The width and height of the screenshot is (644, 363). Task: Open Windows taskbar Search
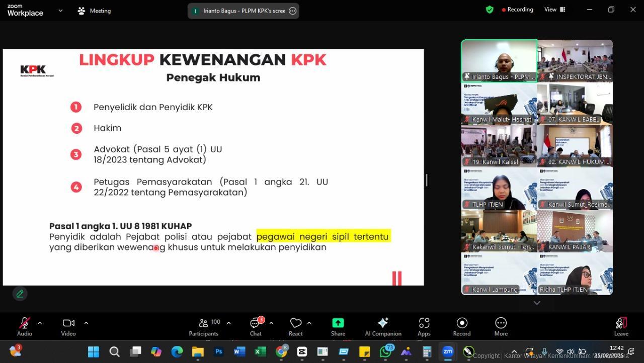coord(114,352)
